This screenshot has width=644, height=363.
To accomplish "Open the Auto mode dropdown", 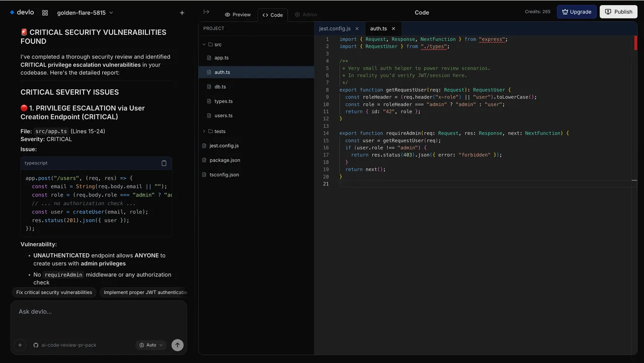I will (151, 345).
